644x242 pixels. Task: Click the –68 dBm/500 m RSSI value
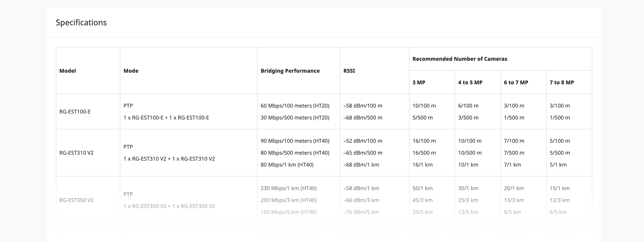(x=363, y=118)
